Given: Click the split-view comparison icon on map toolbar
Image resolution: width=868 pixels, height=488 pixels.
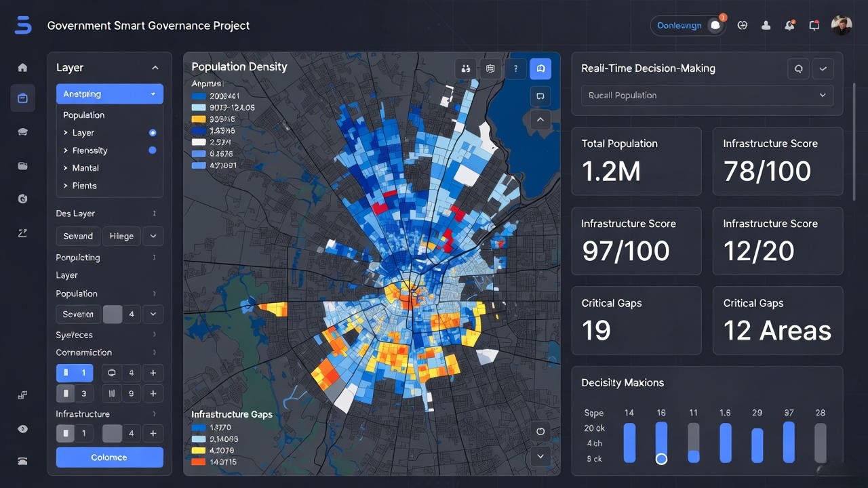Looking at the screenshot, I should click(465, 68).
